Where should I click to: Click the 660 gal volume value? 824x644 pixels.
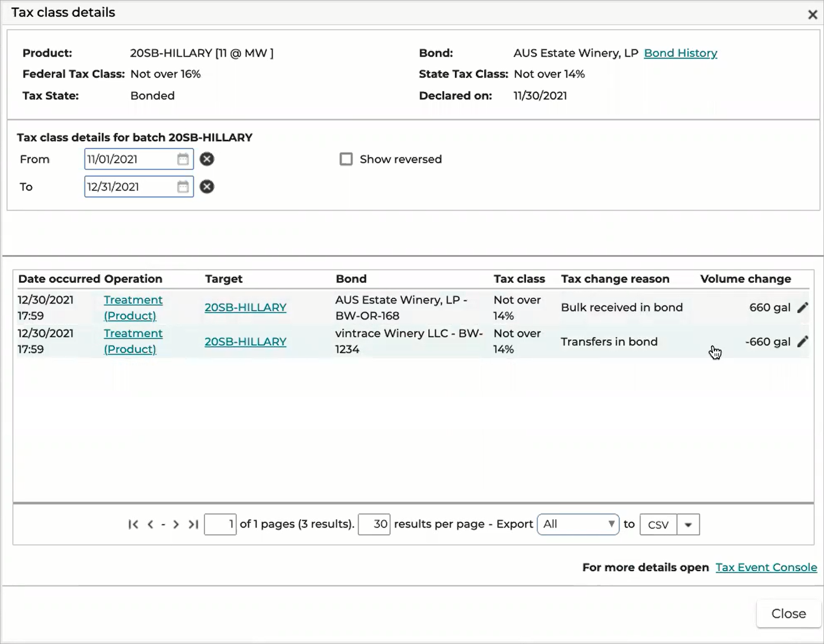click(x=770, y=307)
